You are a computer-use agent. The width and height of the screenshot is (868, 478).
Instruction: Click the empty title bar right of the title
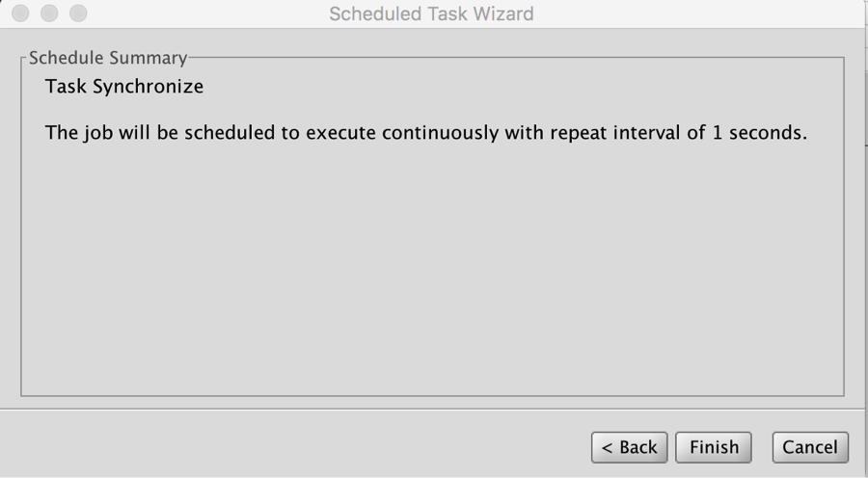tap(694, 14)
